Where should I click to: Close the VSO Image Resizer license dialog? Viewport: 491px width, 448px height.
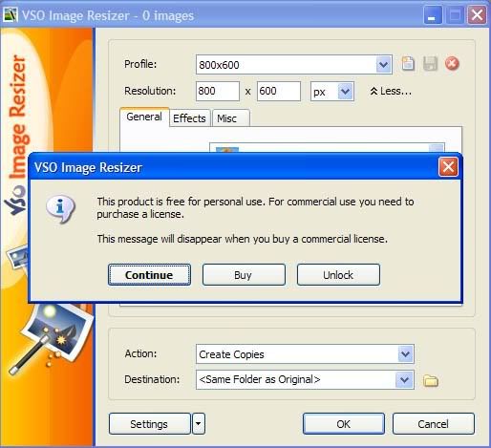click(448, 167)
